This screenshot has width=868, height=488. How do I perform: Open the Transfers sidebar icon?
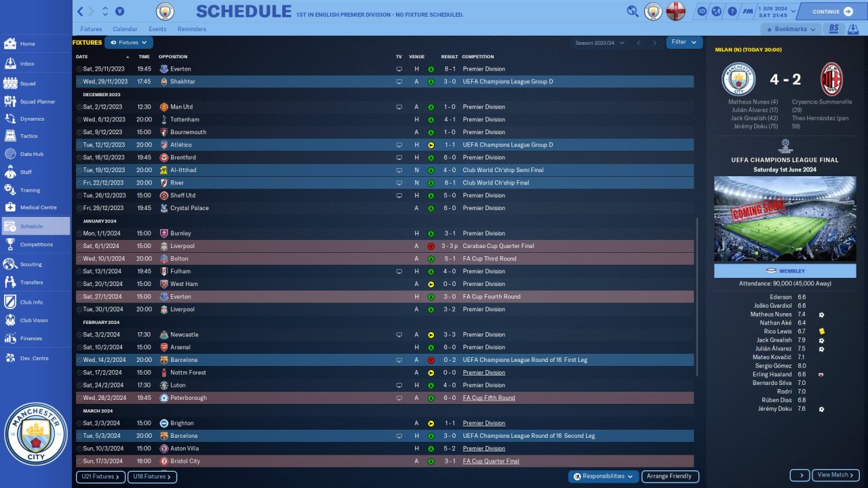coord(10,282)
